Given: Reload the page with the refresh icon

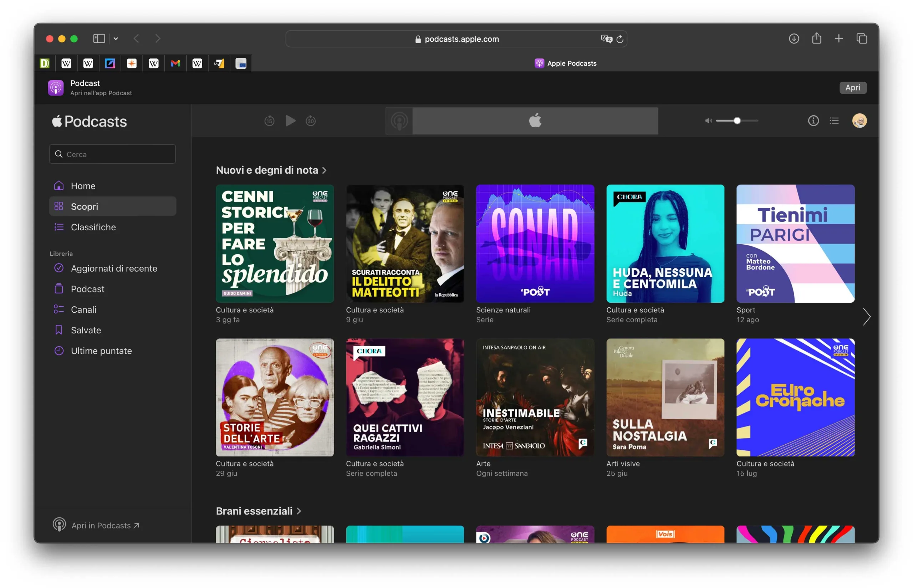Looking at the screenshot, I should (620, 39).
